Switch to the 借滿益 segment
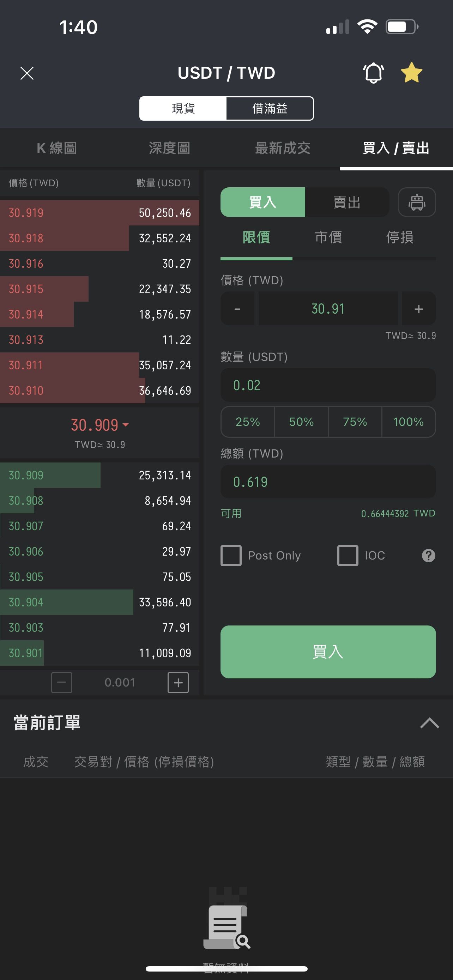The height and width of the screenshot is (980, 453). coord(270,108)
